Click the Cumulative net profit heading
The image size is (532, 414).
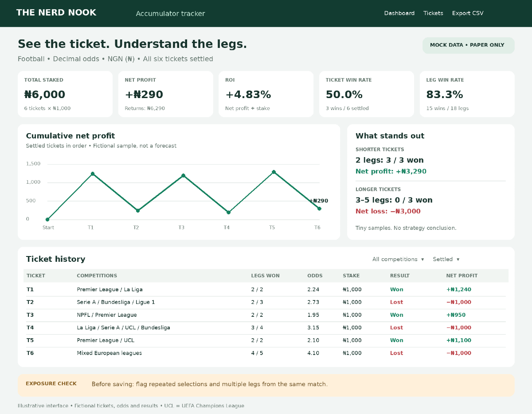70,136
